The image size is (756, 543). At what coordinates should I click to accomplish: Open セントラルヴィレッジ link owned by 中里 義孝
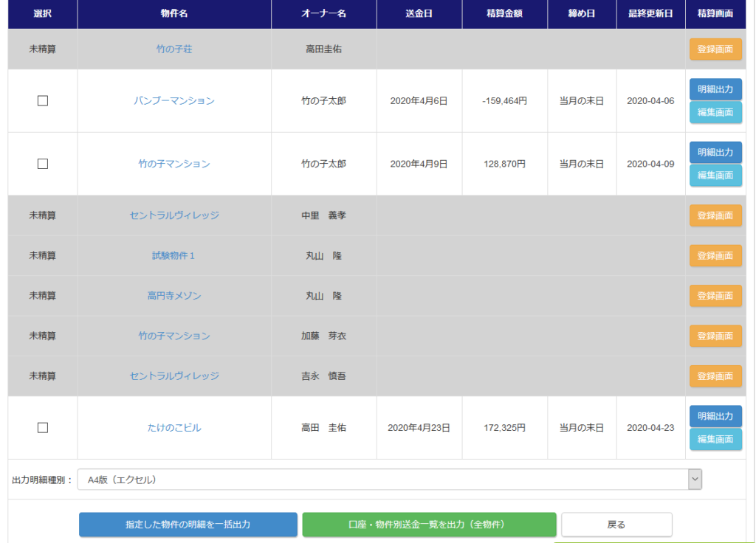tap(174, 215)
